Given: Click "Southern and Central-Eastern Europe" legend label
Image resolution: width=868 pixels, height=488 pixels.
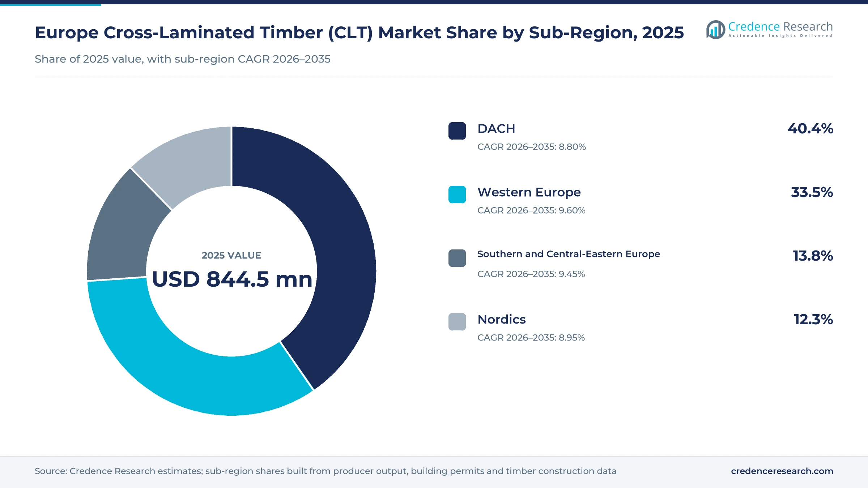Looking at the screenshot, I should [569, 254].
